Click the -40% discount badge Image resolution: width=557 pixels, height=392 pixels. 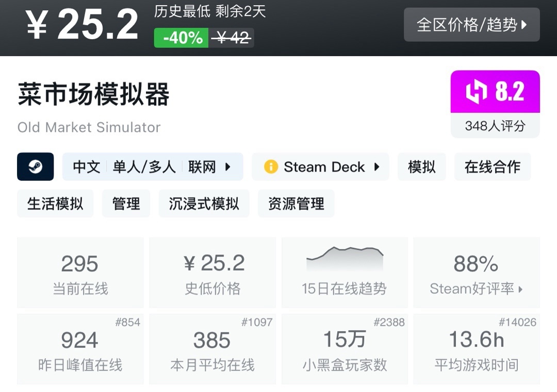point(182,38)
